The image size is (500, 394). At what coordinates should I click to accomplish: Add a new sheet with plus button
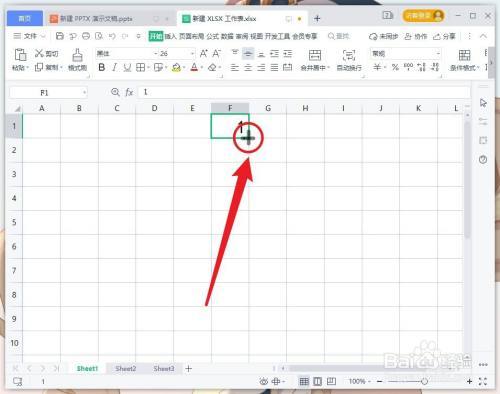point(189,368)
